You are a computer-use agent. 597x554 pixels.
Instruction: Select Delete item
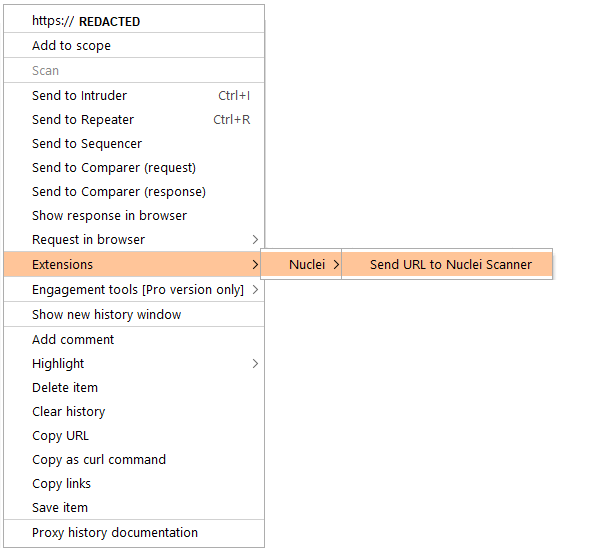click(x=134, y=388)
